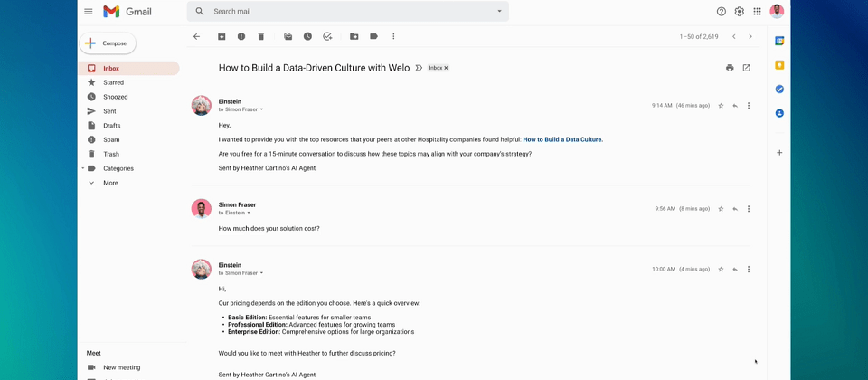
Task: Focus the Search mail field
Action: 347,11
